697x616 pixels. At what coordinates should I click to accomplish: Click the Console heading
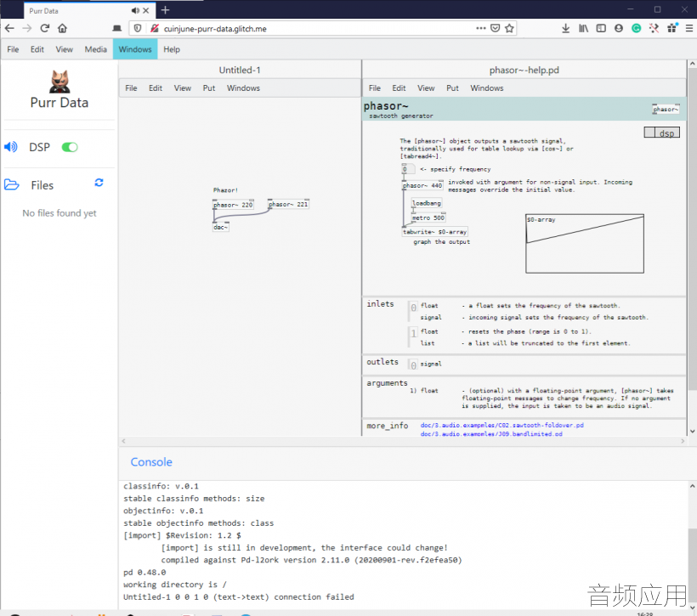click(151, 462)
